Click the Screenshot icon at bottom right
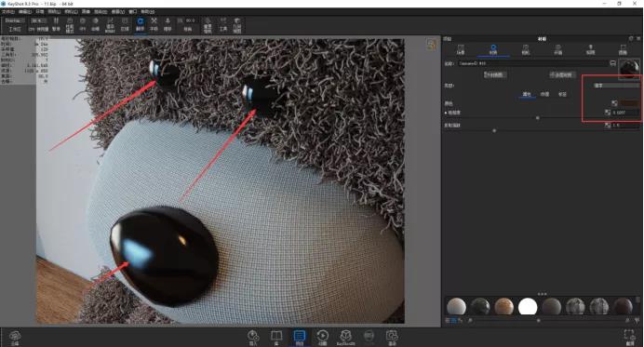Viewport: 644px width, 347px height. pyautogui.click(x=629, y=337)
